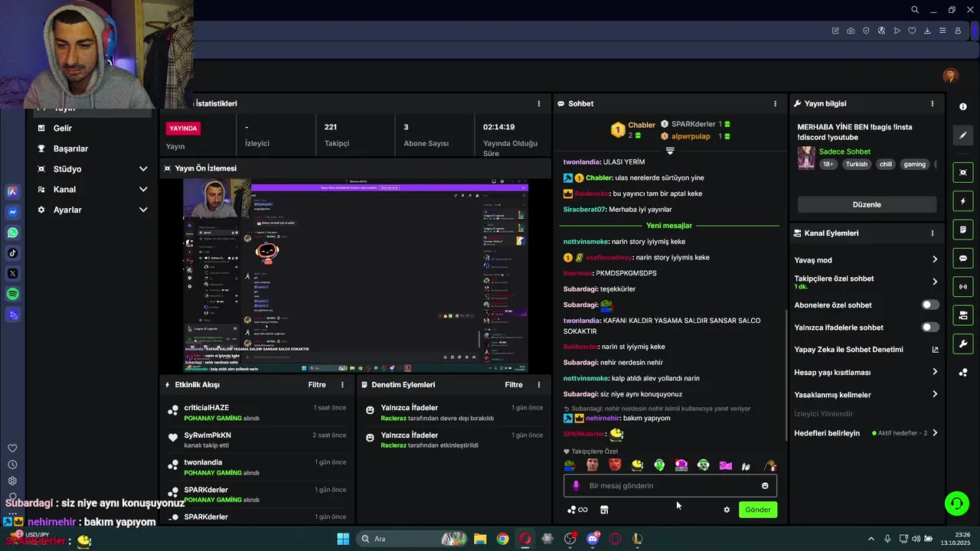This screenshot has height=551, width=980.
Task: Open Denetim Eylemleri three-dot menu
Action: (538, 385)
